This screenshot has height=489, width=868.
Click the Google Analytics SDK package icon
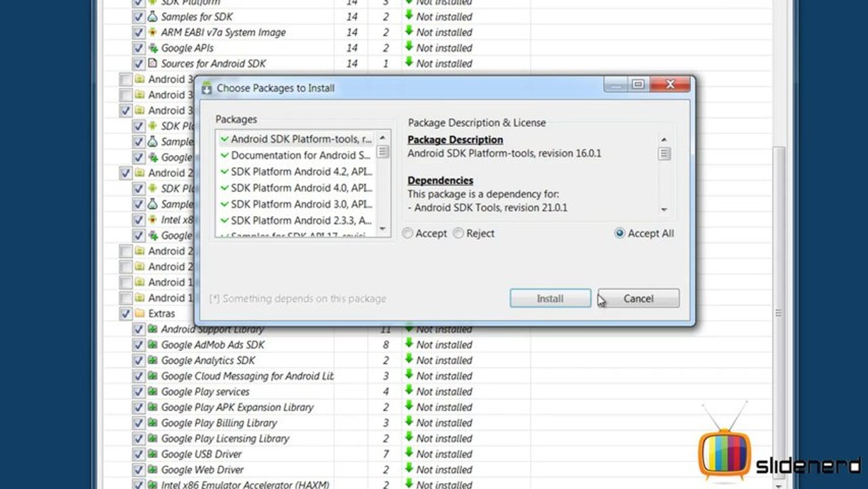[x=153, y=361]
